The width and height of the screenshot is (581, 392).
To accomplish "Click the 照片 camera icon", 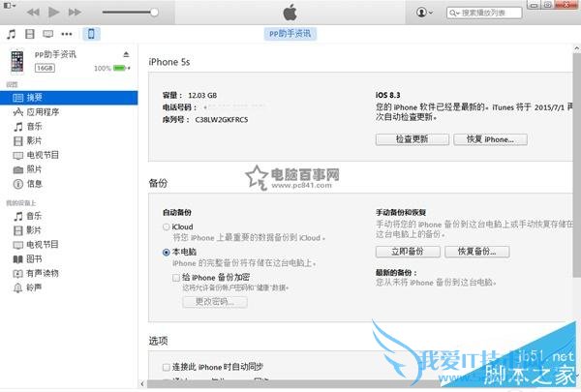I will click(17, 170).
